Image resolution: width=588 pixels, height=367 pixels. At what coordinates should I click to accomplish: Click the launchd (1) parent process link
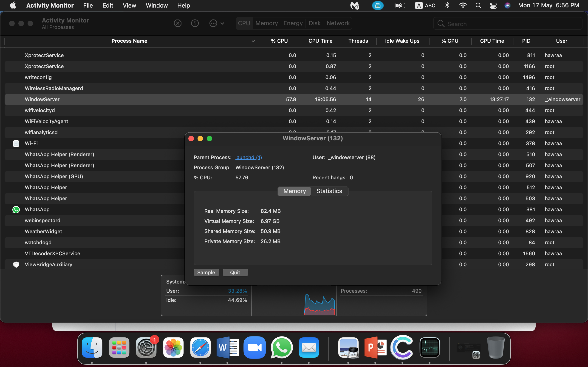coord(249,158)
